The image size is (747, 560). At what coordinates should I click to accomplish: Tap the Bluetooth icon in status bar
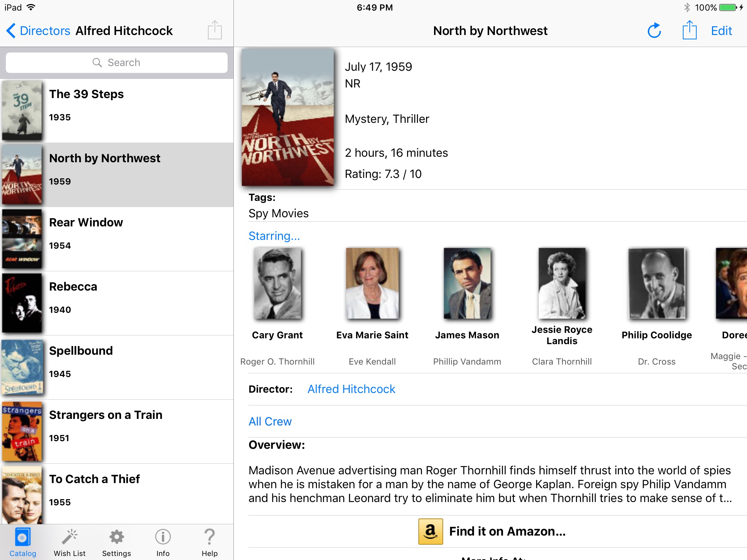(x=687, y=7)
